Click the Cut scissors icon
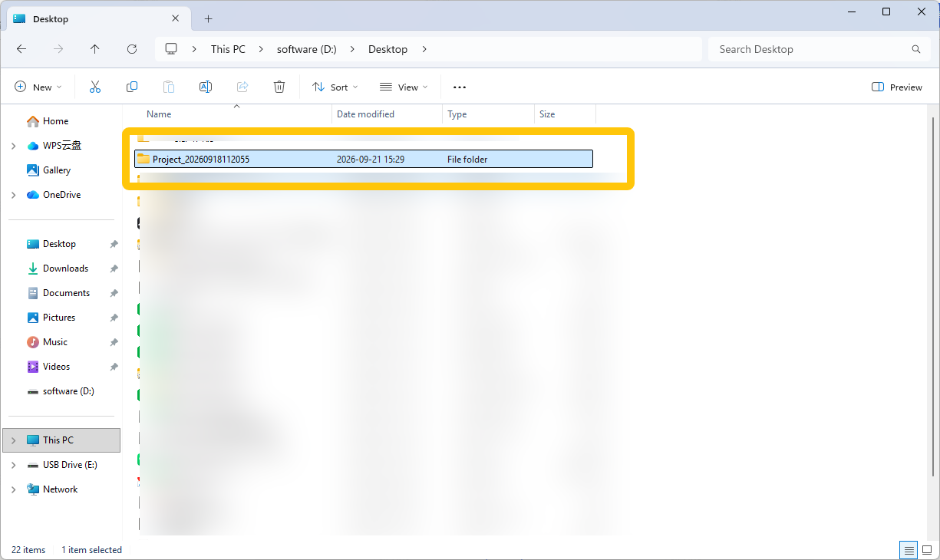Image resolution: width=940 pixels, height=560 pixels. point(95,87)
